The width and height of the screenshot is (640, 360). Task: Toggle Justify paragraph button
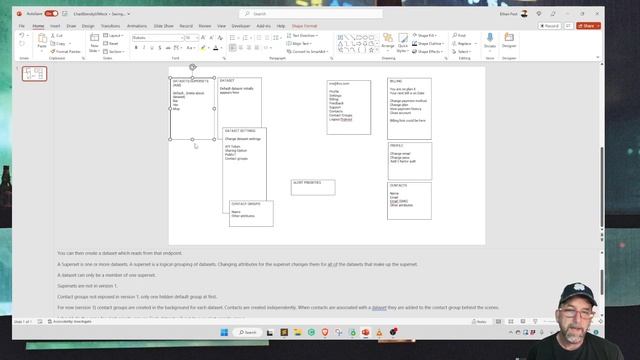pos(257,48)
